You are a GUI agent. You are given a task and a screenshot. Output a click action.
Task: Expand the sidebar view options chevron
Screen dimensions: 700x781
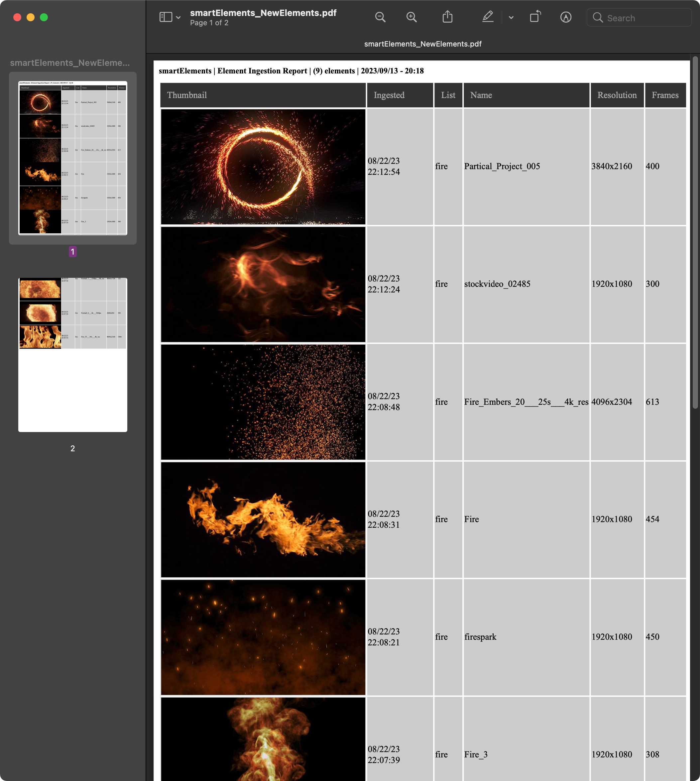[178, 18]
